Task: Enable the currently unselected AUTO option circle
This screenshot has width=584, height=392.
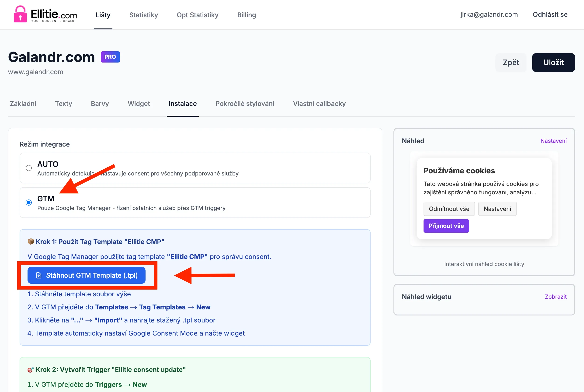Action: click(29, 168)
